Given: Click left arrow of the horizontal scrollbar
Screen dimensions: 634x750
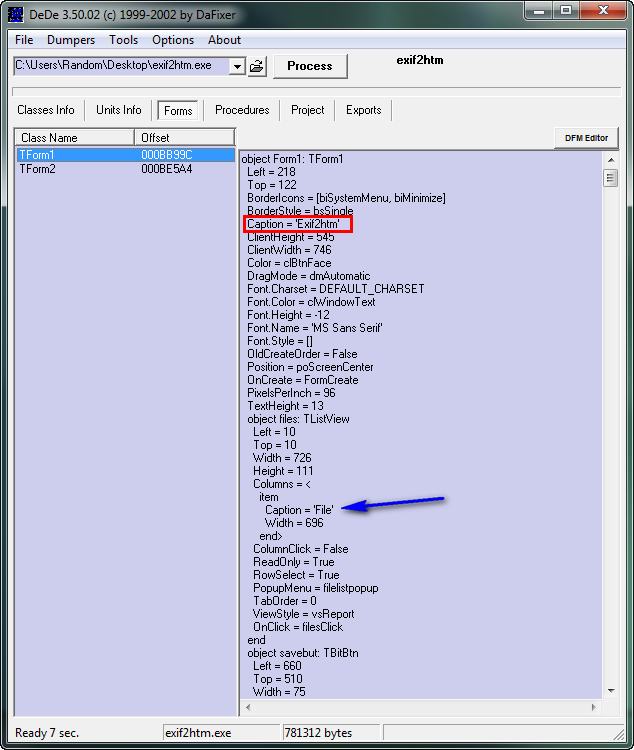Looking at the screenshot, I should click(248, 707).
